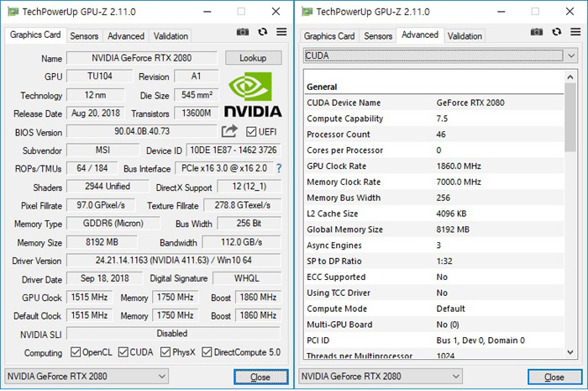Screen dimensions: 588x391
Task: Switch to Sensors tab in right window
Action: [378, 36]
